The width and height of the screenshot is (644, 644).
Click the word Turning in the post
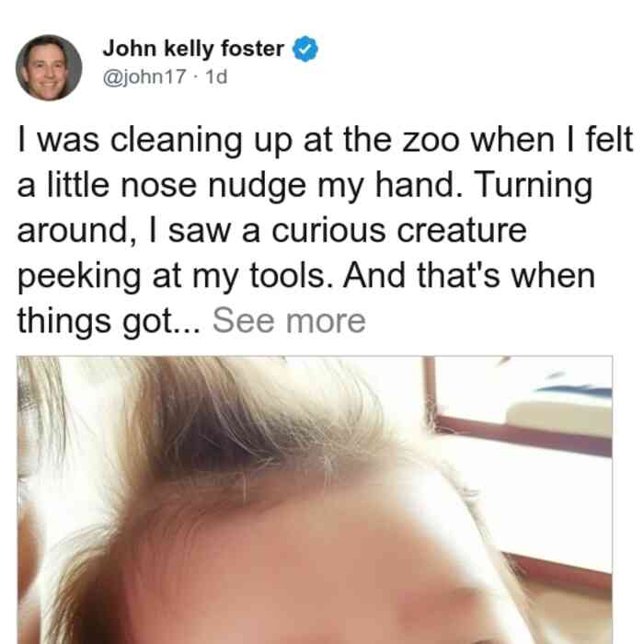(534, 186)
